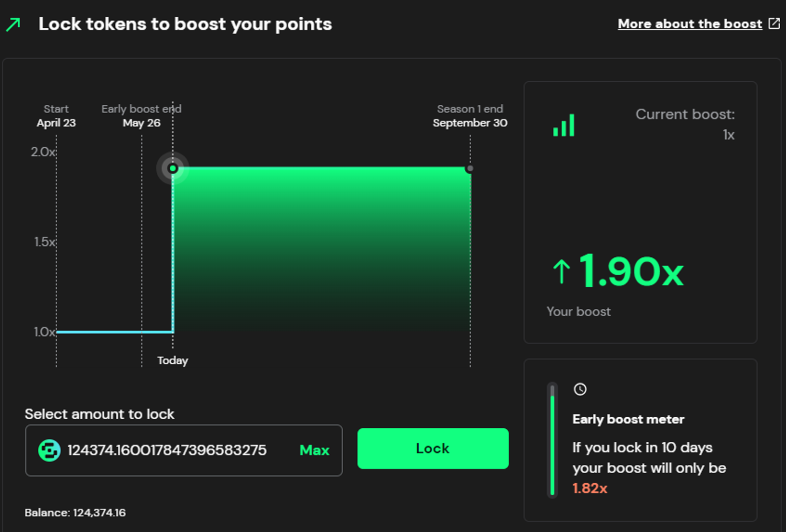786x532 pixels.
Task: Click the green signal bars icon
Action: tap(564, 126)
